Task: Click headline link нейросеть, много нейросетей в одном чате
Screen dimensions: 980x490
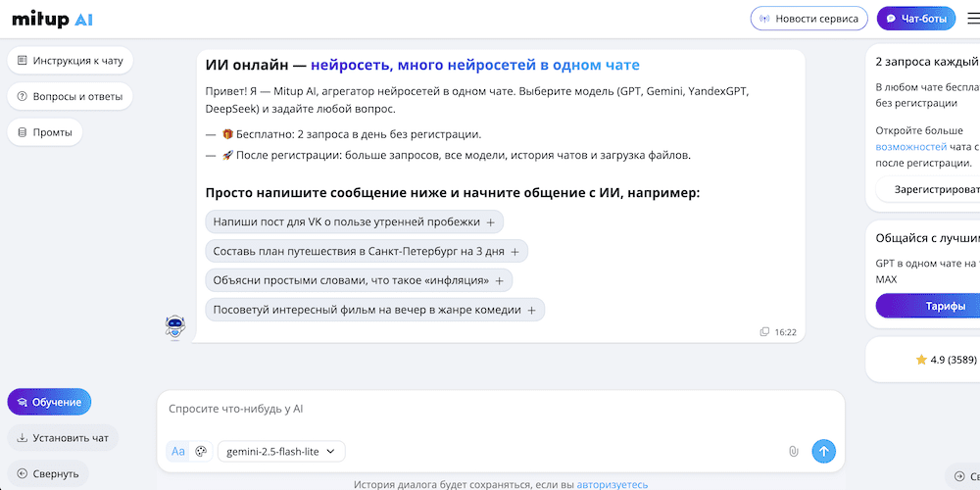Action: click(x=475, y=66)
